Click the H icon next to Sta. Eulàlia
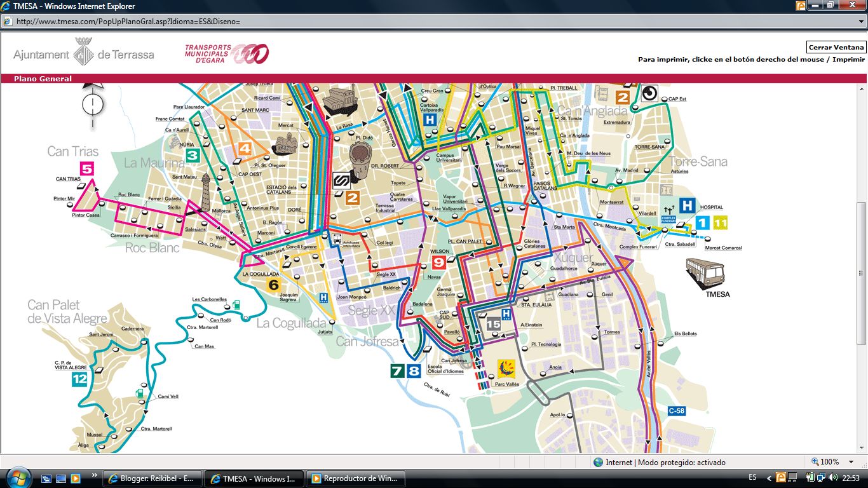Image resolution: width=868 pixels, height=488 pixels. pyautogui.click(x=506, y=314)
